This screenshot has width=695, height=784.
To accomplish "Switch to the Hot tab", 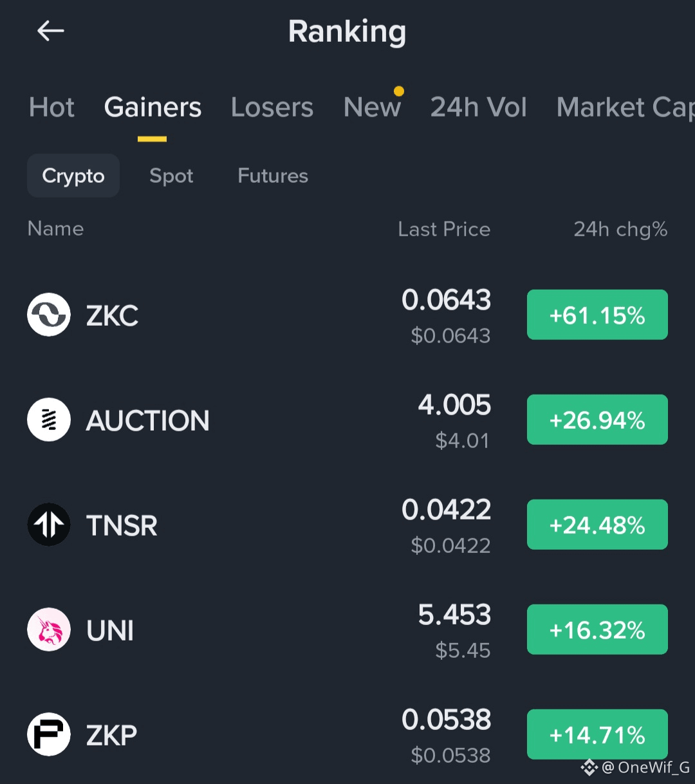I will click(x=51, y=107).
